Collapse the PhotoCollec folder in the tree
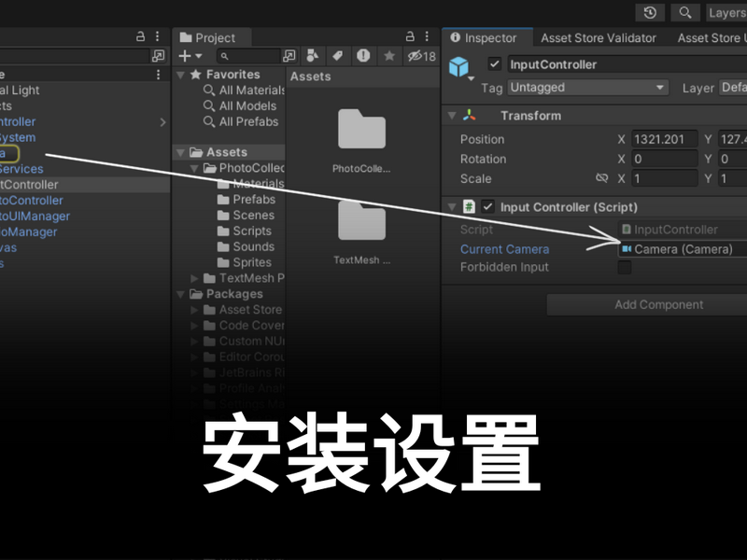 tap(194, 168)
